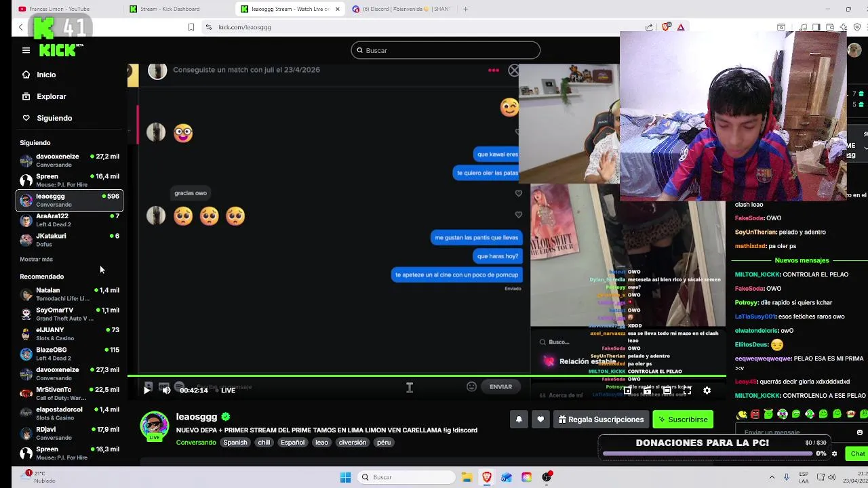Open recommended channel RDjavi
This screenshot has height=488, width=868.
coord(69,433)
